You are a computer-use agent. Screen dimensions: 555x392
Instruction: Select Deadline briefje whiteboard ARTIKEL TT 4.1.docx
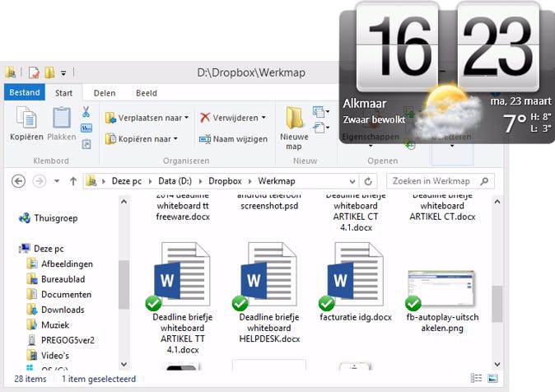[182, 297]
